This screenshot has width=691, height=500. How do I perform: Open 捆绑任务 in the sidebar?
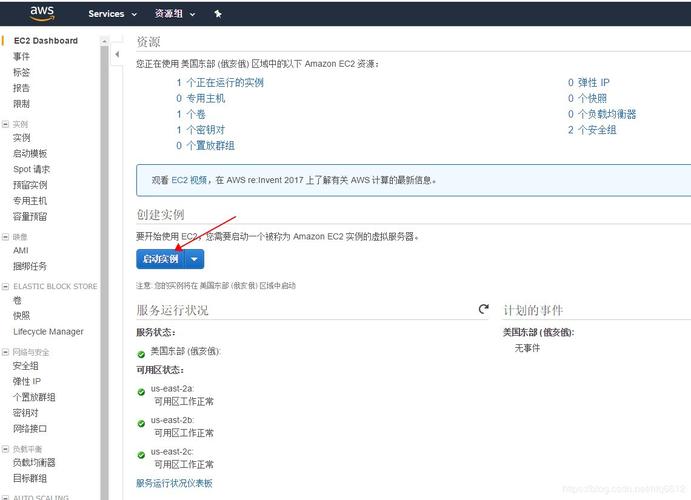(30, 266)
